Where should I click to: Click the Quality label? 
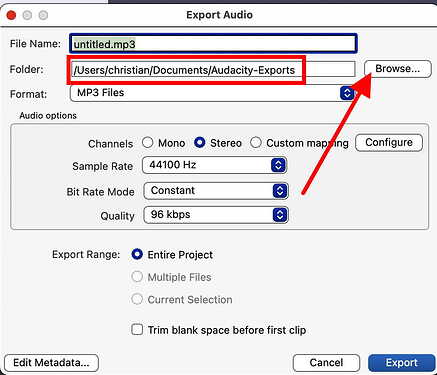[x=117, y=216]
